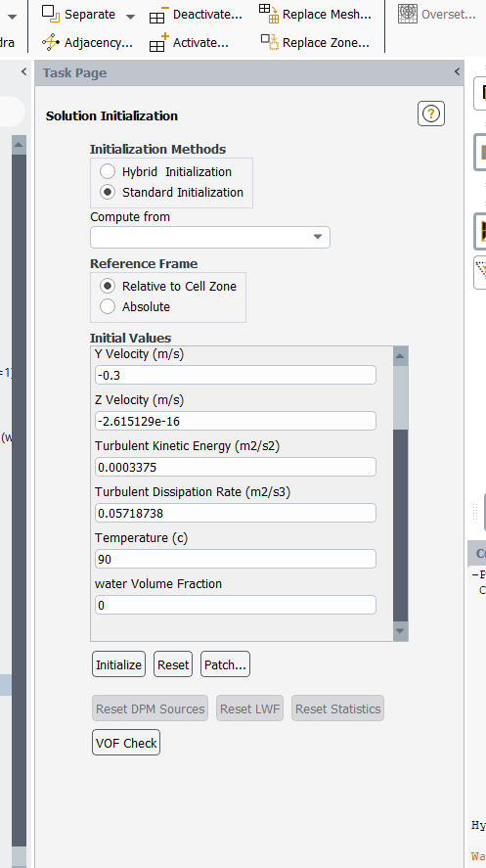
Task: Open the Adjacency tool icon
Action: click(x=51, y=42)
